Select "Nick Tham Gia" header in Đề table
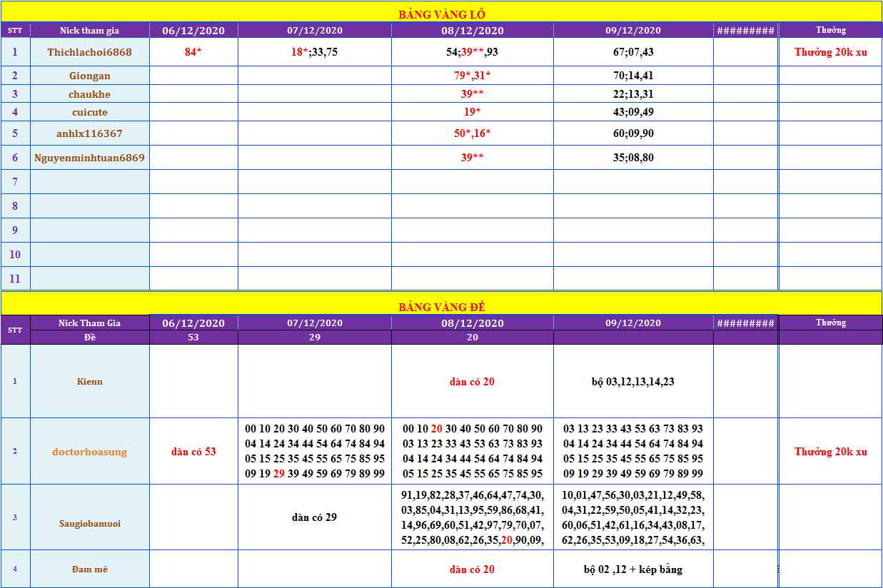The width and height of the screenshot is (883, 588). pyautogui.click(x=90, y=323)
